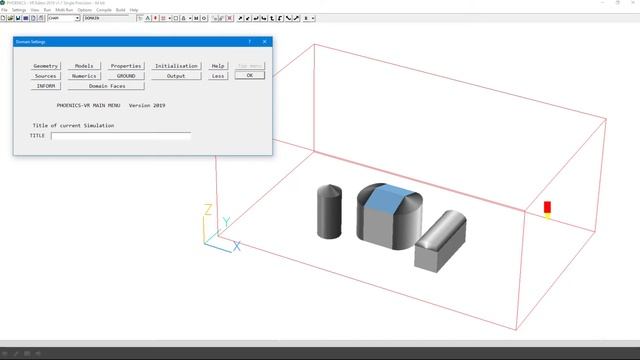Click the green letter A toolbar icon
640x360 pixels.
pos(148,18)
